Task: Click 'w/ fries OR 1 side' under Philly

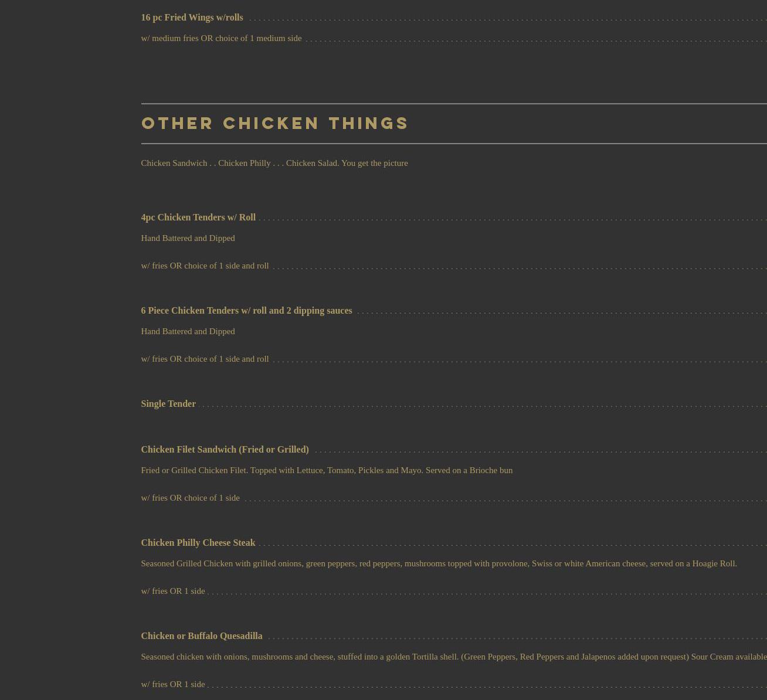Action: pyautogui.click(x=172, y=591)
